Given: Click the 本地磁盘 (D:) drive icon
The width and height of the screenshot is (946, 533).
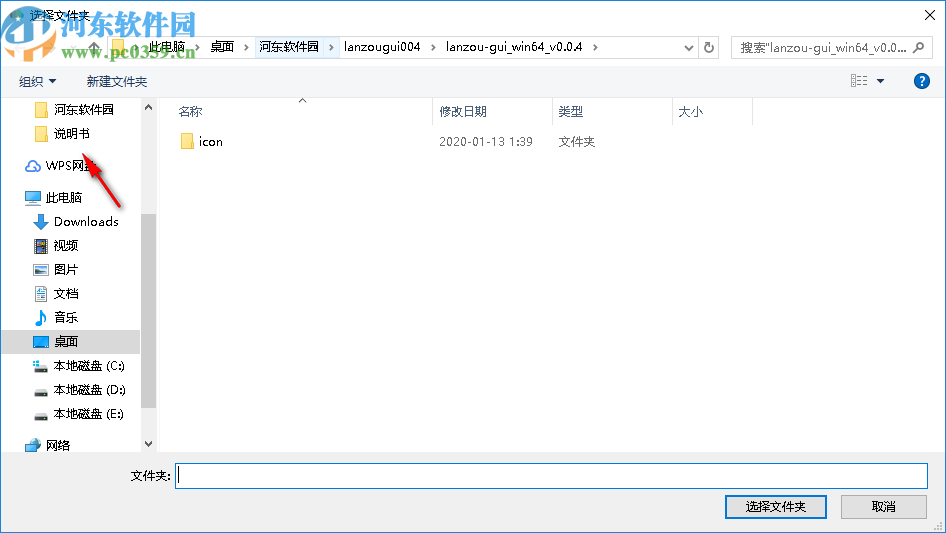Looking at the screenshot, I should click(x=40, y=392).
